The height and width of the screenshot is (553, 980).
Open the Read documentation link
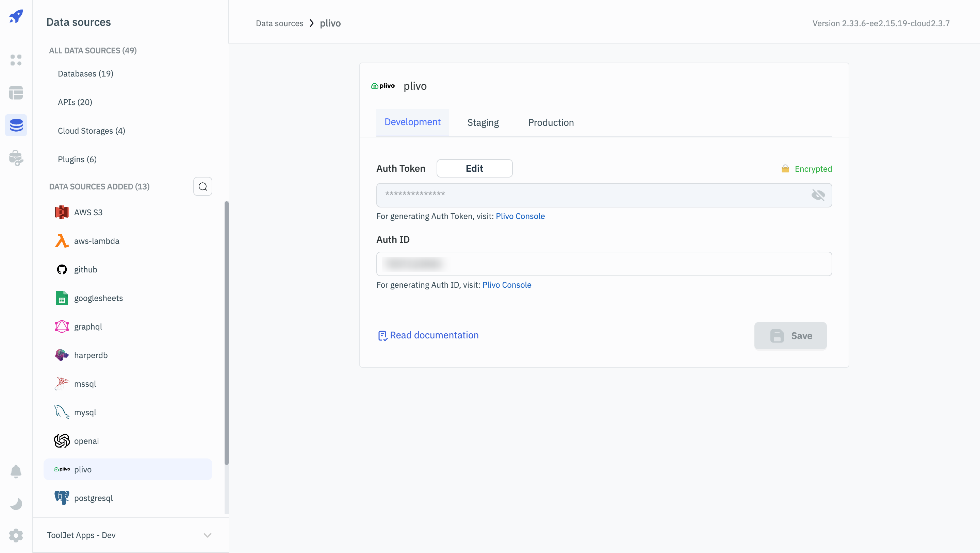[x=434, y=335]
